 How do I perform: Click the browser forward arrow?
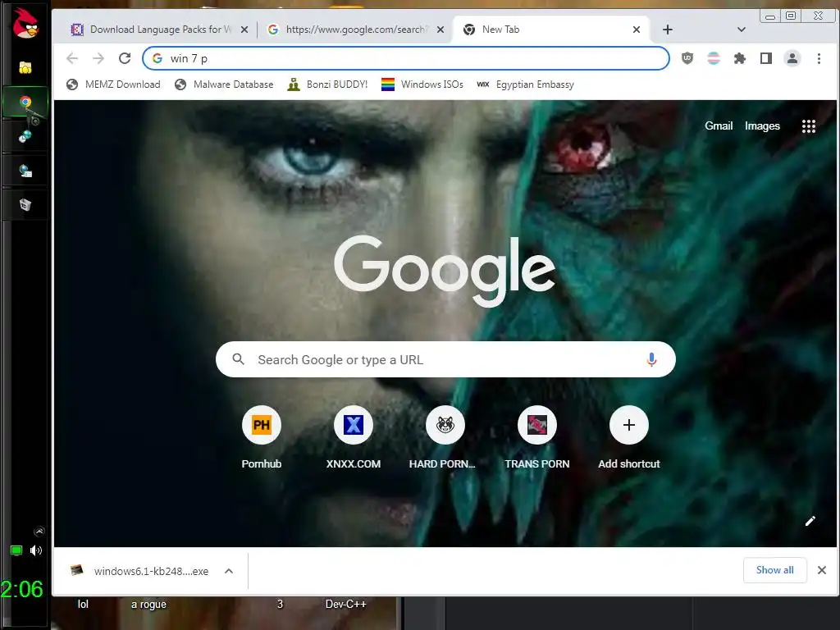(x=98, y=58)
